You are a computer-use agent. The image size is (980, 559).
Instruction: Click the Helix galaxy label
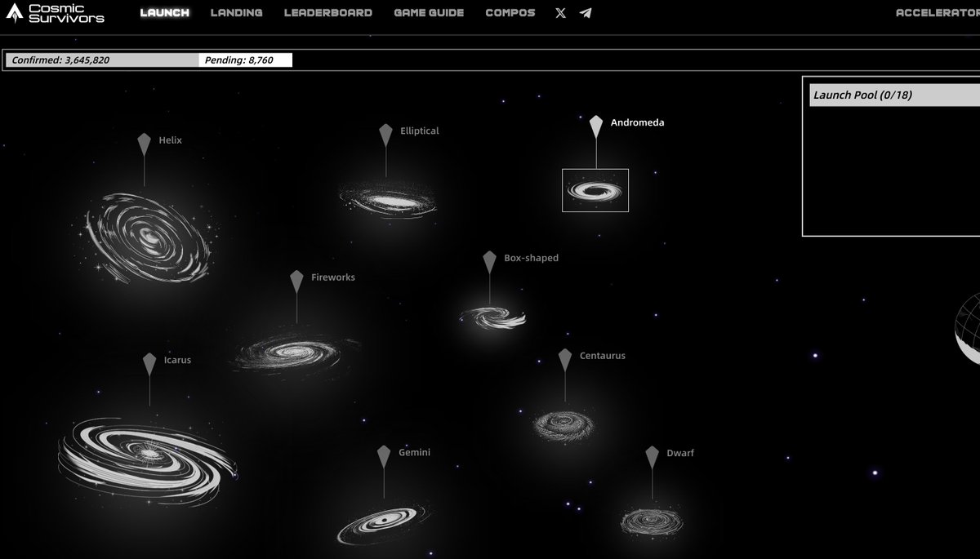171,140
